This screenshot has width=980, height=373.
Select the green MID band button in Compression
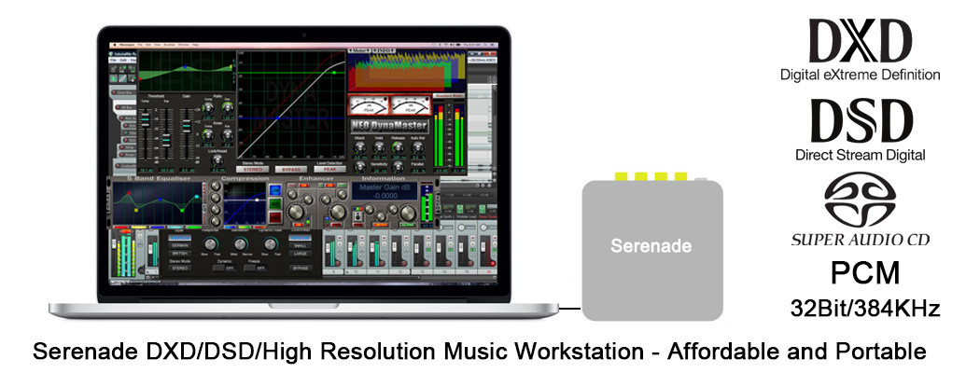tap(275, 203)
